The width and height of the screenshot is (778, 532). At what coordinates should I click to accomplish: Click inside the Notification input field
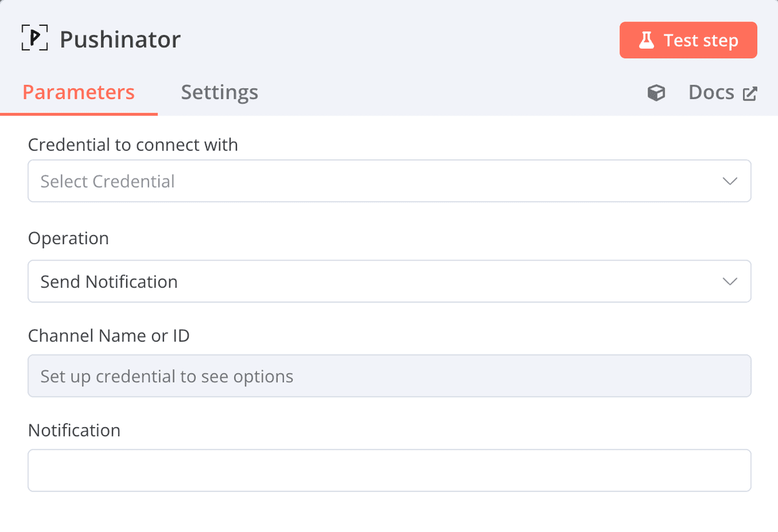point(389,470)
